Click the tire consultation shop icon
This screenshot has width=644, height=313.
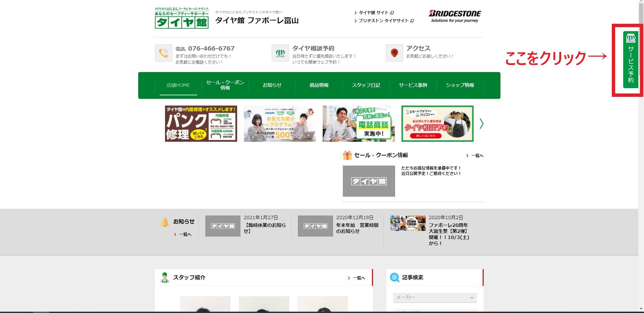click(280, 53)
